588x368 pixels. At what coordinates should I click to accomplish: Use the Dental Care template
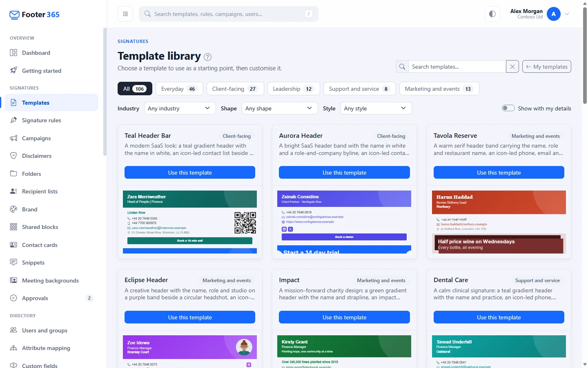pyautogui.click(x=499, y=317)
